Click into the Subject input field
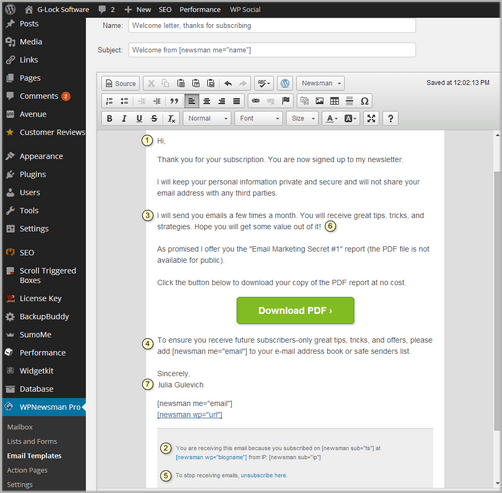The image size is (502, 493). [x=272, y=50]
